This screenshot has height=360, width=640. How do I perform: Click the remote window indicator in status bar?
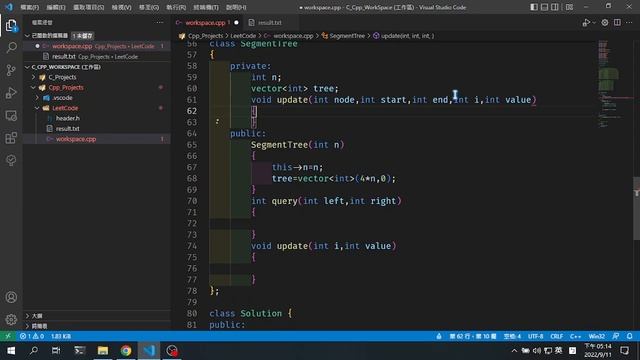(8, 336)
